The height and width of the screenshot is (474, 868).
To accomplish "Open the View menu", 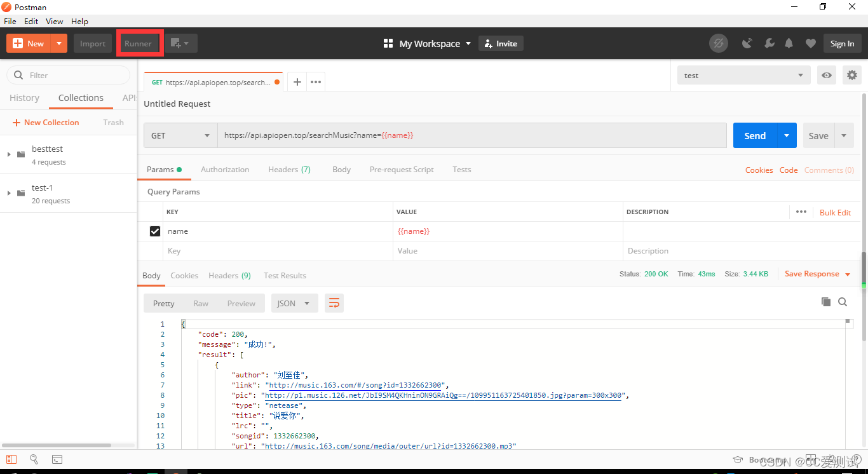I will [x=55, y=21].
